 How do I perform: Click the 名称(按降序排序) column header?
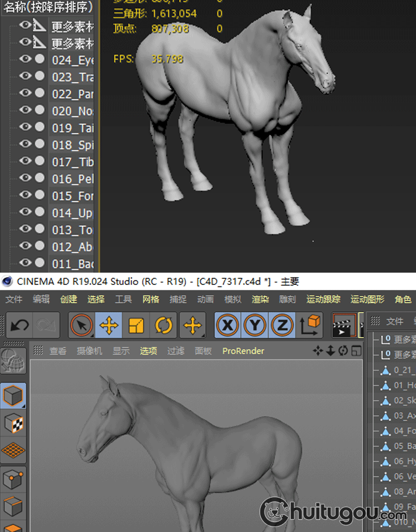48,8
